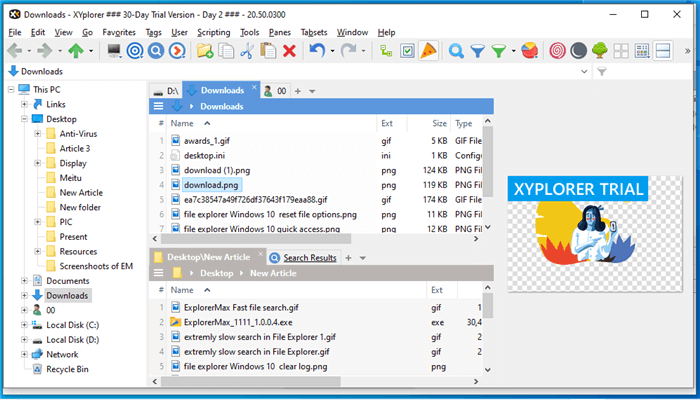This screenshot has width=700, height=400.
Task: Open the Up button dropdown arrow
Action: [91, 51]
